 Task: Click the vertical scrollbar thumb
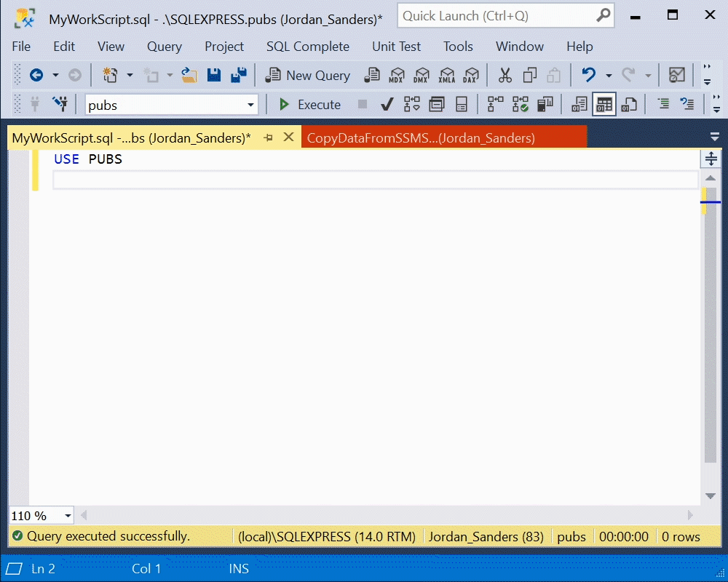click(711, 325)
